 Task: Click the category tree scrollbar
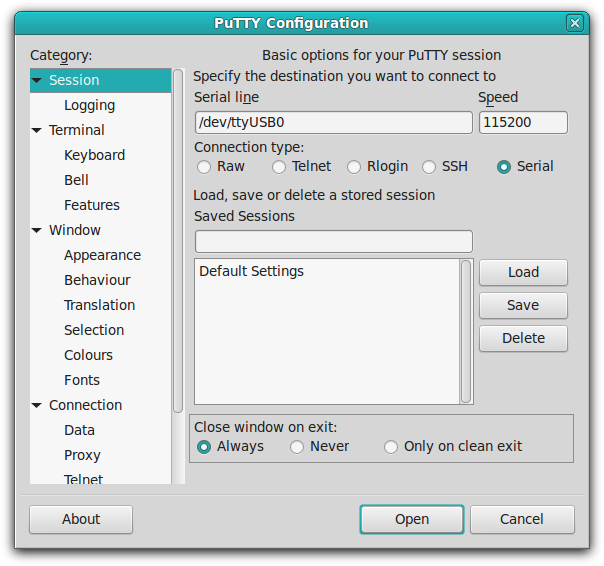178,241
